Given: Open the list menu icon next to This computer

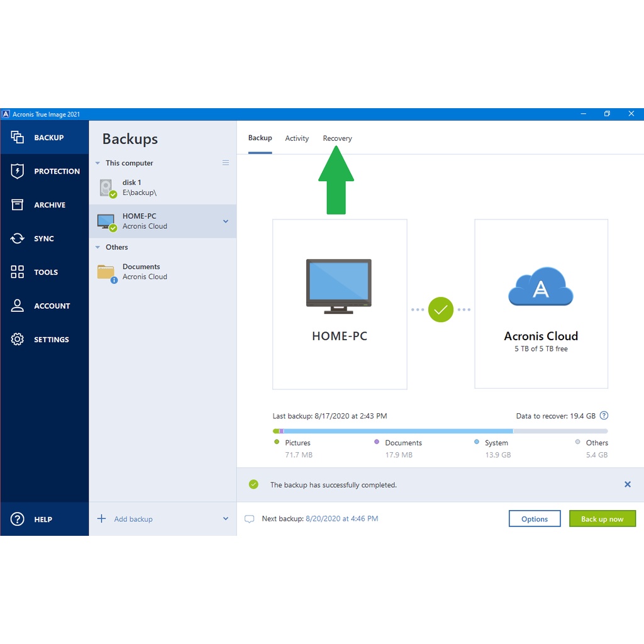Looking at the screenshot, I should (226, 163).
